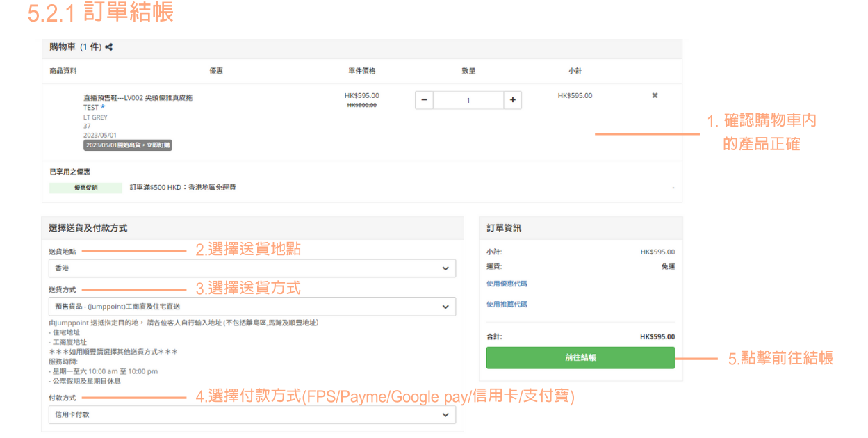This screenshot has width=868, height=438.
Task: Expand the 付款方式 dropdown showing 信用卡付款
Action: [252, 415]
